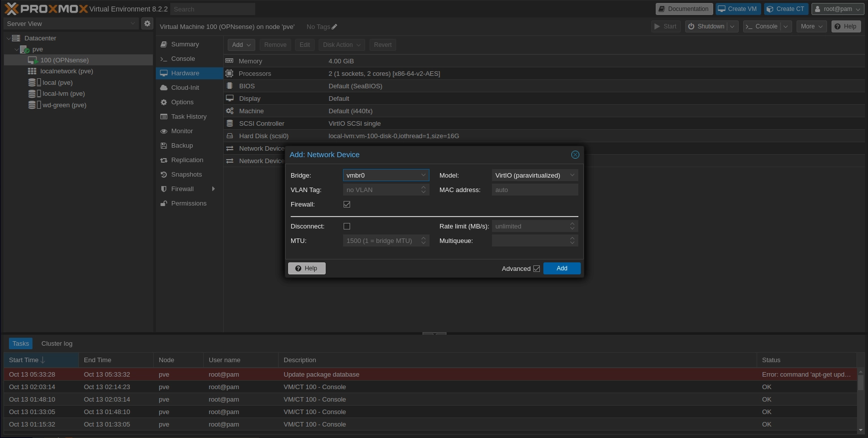868x438 pixels.
Task: Click the Processors chip icon
Action: [x=229, y=73]
